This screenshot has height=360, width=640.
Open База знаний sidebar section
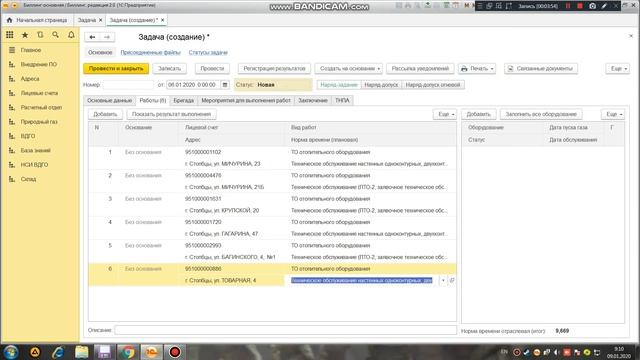click(36, 150)
